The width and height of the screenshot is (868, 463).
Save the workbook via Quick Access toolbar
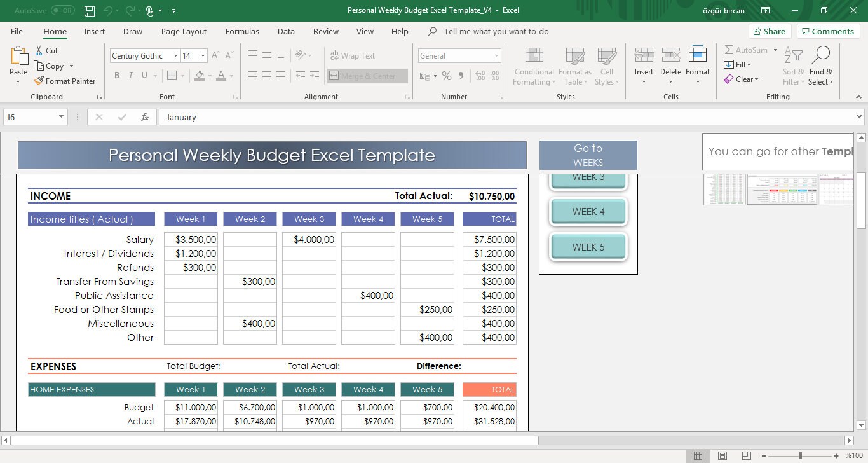coord(89,10)
